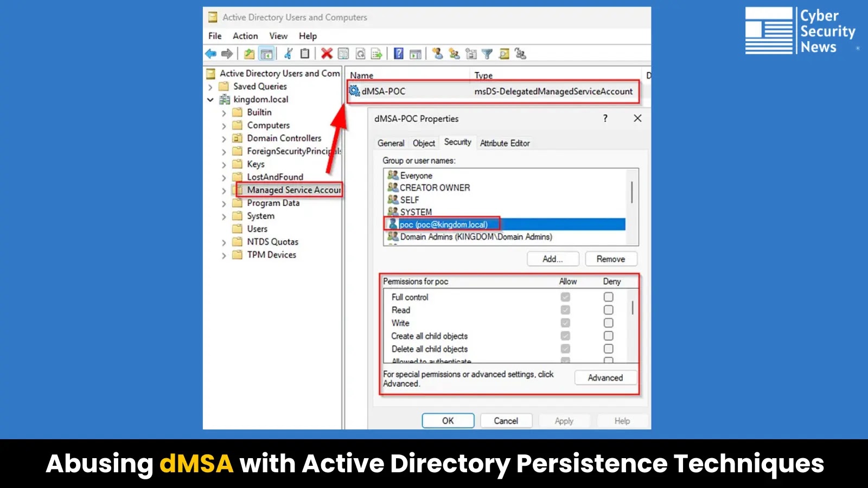Click the Delete (red X) toolbar icon
868x488 pixels.
pos(326,54)
